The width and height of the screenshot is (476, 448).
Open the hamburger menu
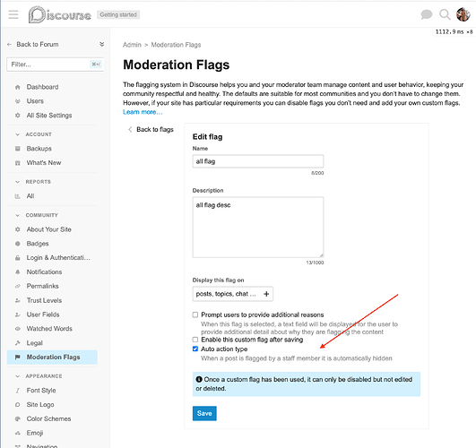[x=13, y=14]
